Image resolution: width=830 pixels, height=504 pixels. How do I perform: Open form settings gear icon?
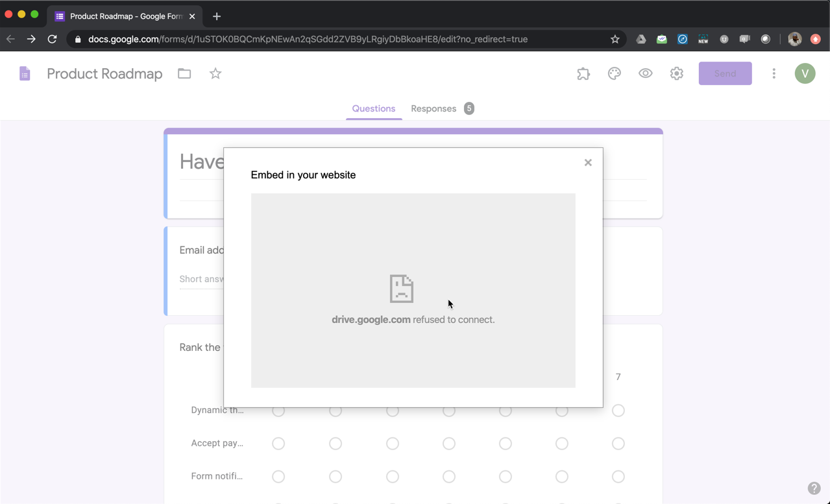[x=677, y=74]
